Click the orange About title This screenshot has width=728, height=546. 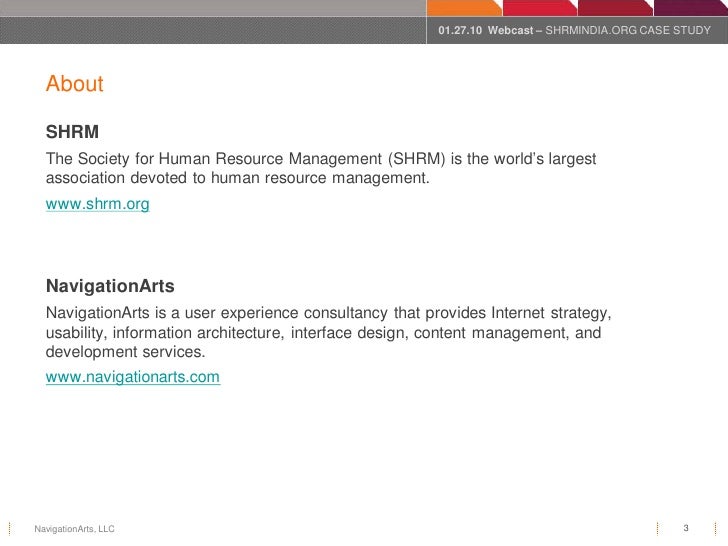tap(74, 84)
